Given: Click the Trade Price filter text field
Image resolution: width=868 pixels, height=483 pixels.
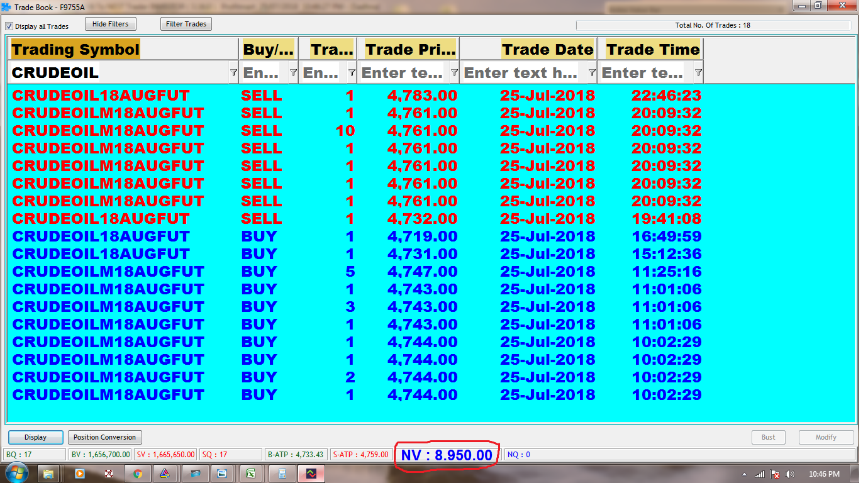Looking at the screenshot, I should pos(403,73).
